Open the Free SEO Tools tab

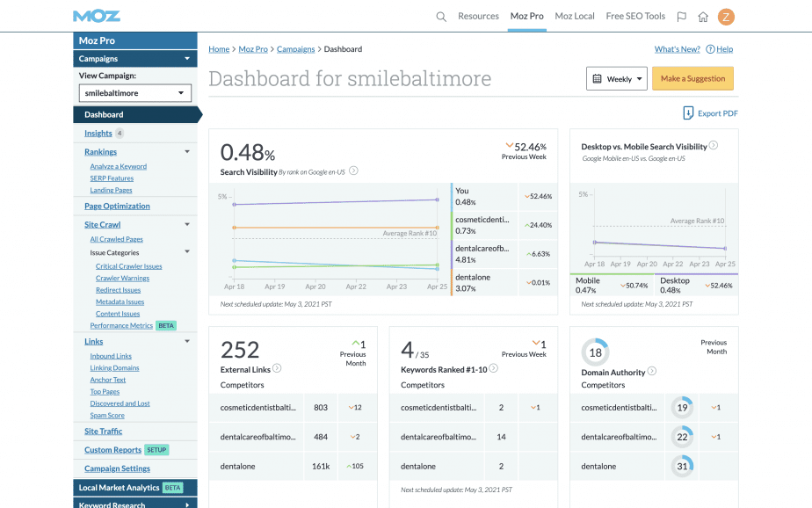634,16
